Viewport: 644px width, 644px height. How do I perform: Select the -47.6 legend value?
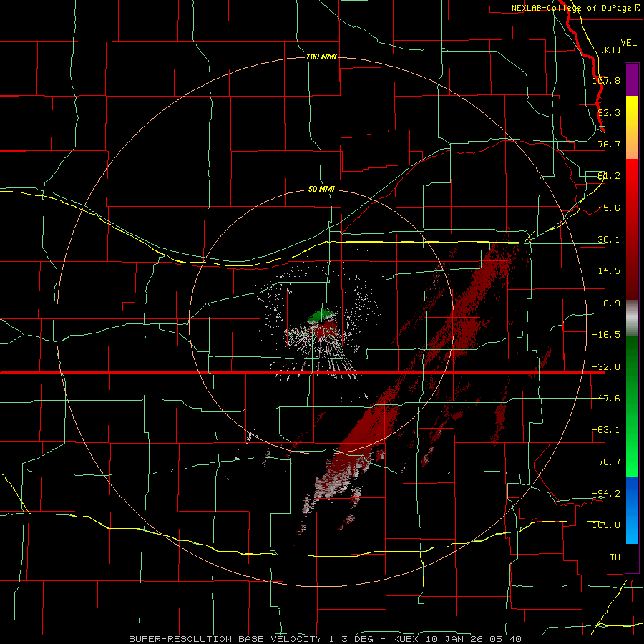click(606, 399)
